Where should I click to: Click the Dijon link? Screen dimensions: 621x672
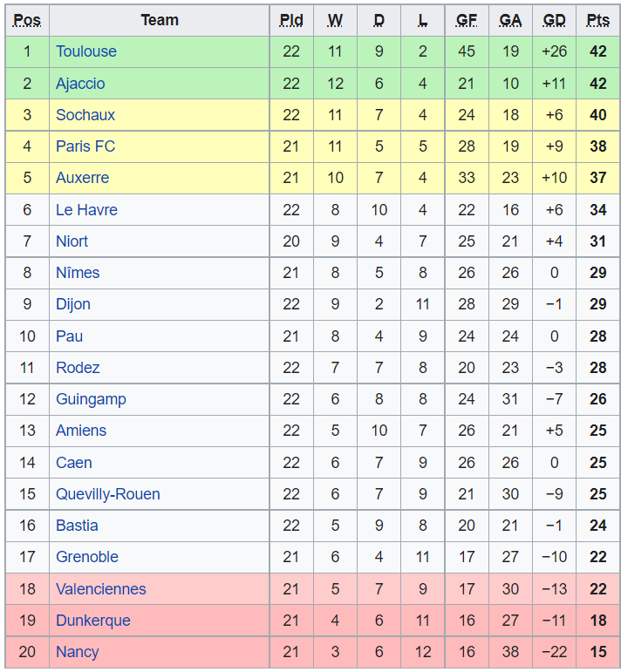(72, 304)
